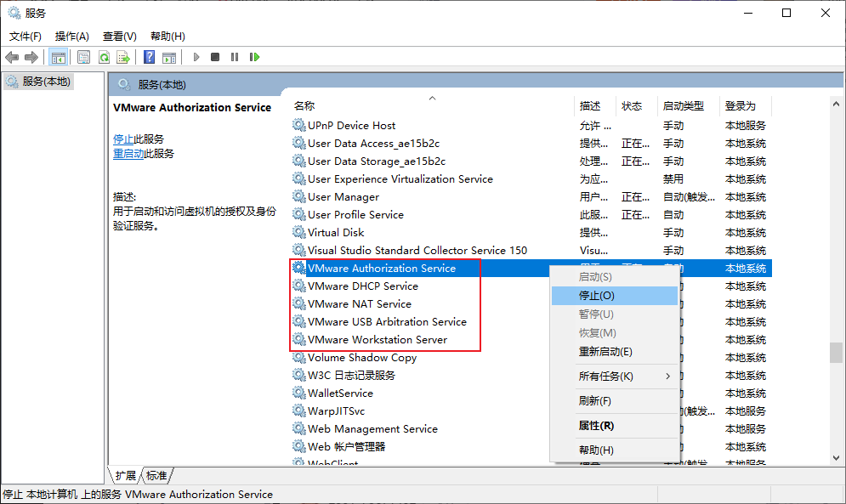Open the 文件(F) menu
The width and height of the screenshot is (846, 504).
pos(26,37)
